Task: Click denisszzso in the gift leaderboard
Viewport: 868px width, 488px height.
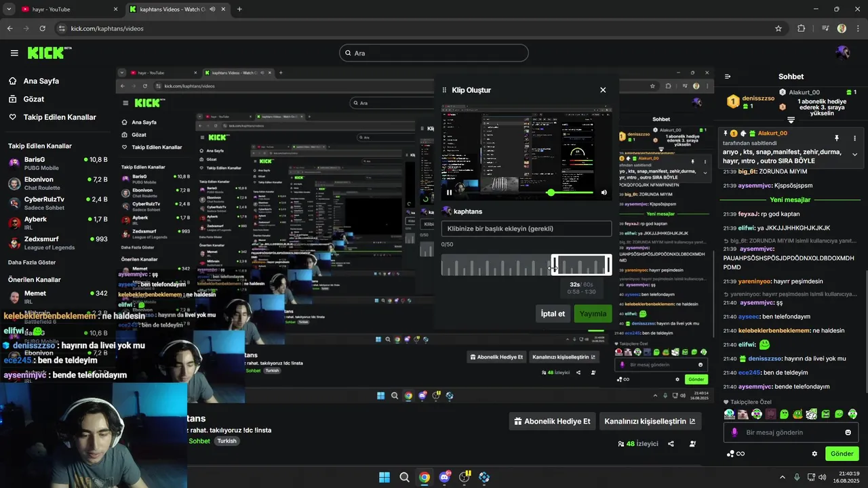Action: tap(758, 98)
